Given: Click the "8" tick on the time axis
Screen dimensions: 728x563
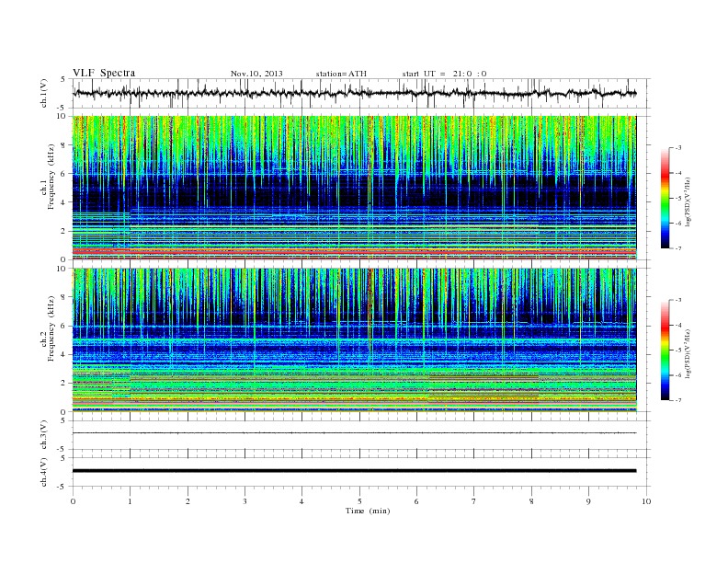Looking at the screenshot, I should [x=531, y=501].
